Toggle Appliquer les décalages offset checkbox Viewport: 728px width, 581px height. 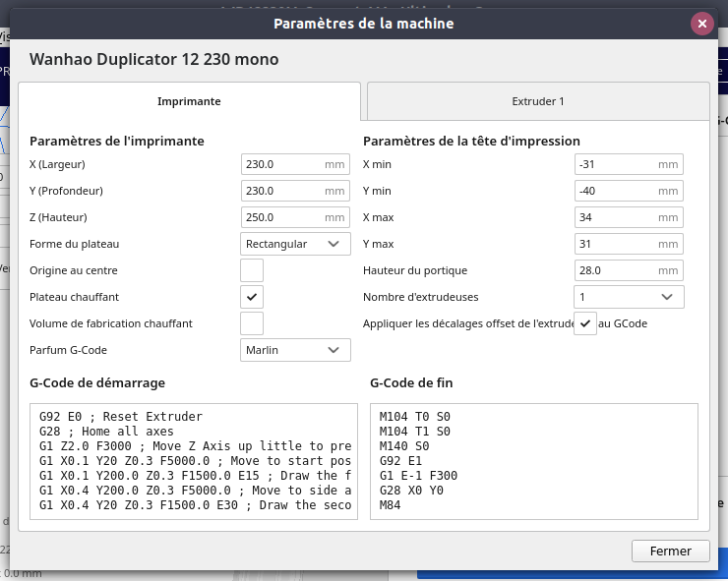tap(585, 323)
